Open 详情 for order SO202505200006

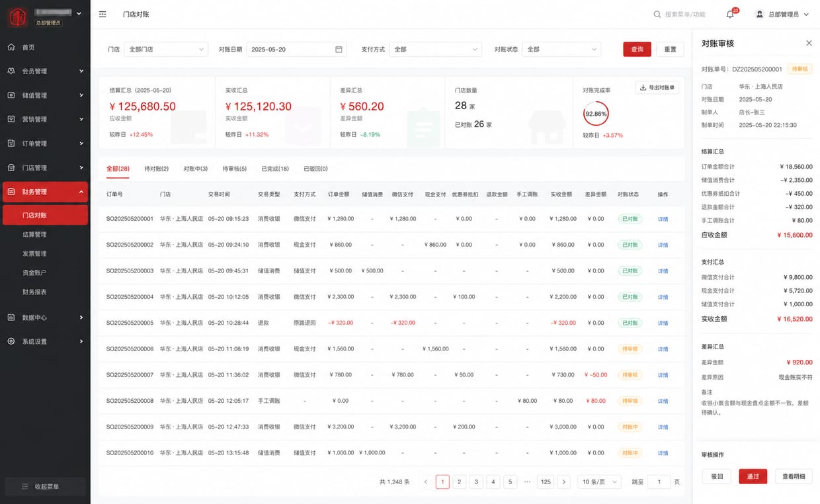pos(663,349)
